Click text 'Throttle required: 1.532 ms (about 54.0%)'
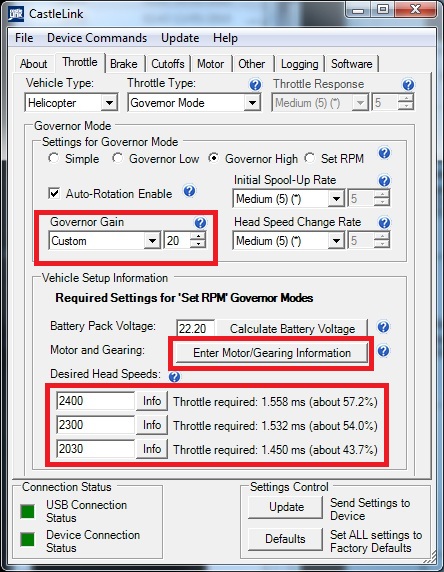This screenshot has height=572, width=444. coord(275,426)
